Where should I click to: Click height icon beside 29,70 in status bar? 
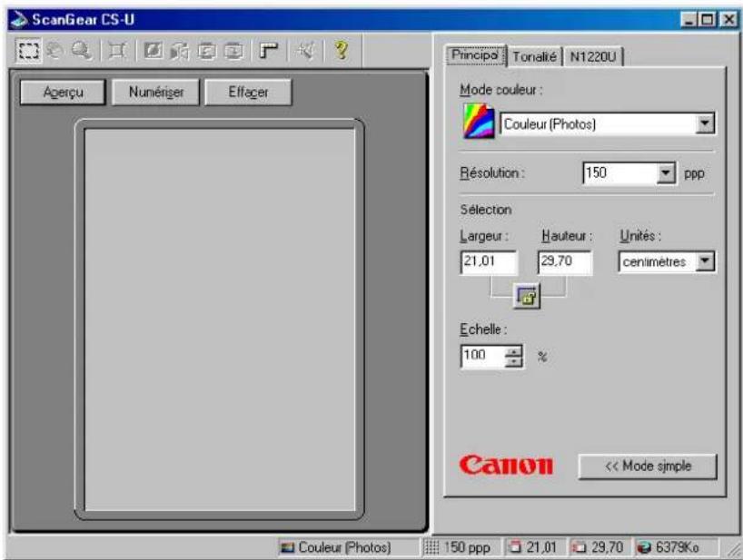579,547
